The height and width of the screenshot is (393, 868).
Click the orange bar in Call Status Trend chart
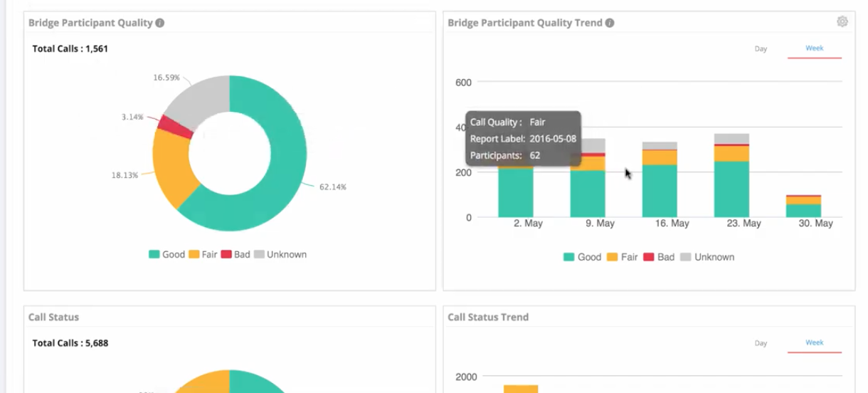(x=521, y=389)
